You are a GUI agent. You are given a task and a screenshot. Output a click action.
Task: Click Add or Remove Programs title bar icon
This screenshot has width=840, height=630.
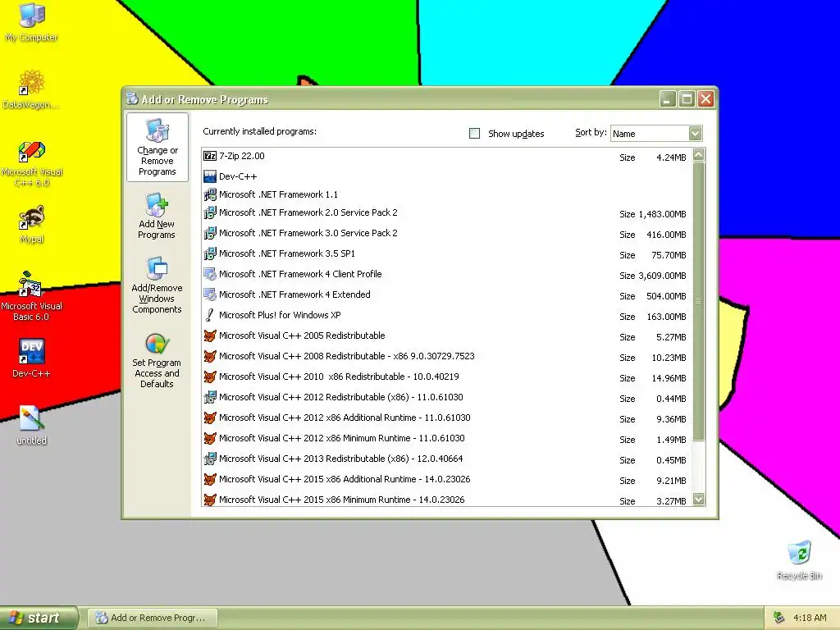point(132,98)
